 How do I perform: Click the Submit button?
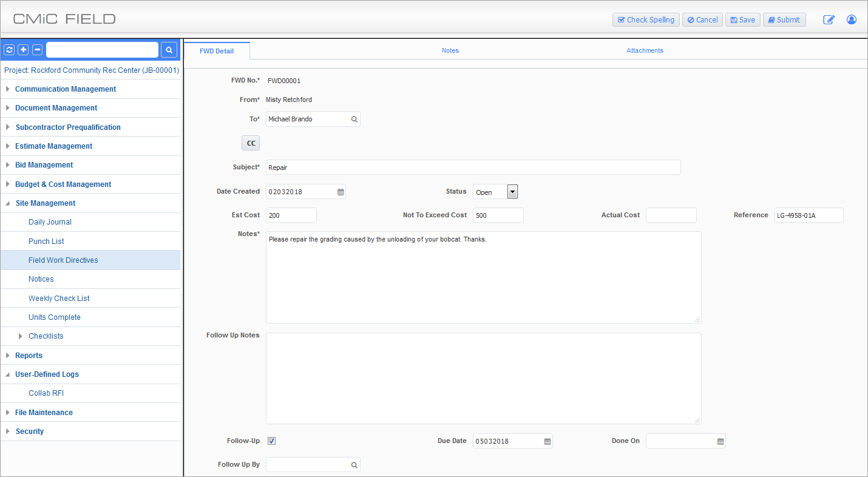point(784,20)
